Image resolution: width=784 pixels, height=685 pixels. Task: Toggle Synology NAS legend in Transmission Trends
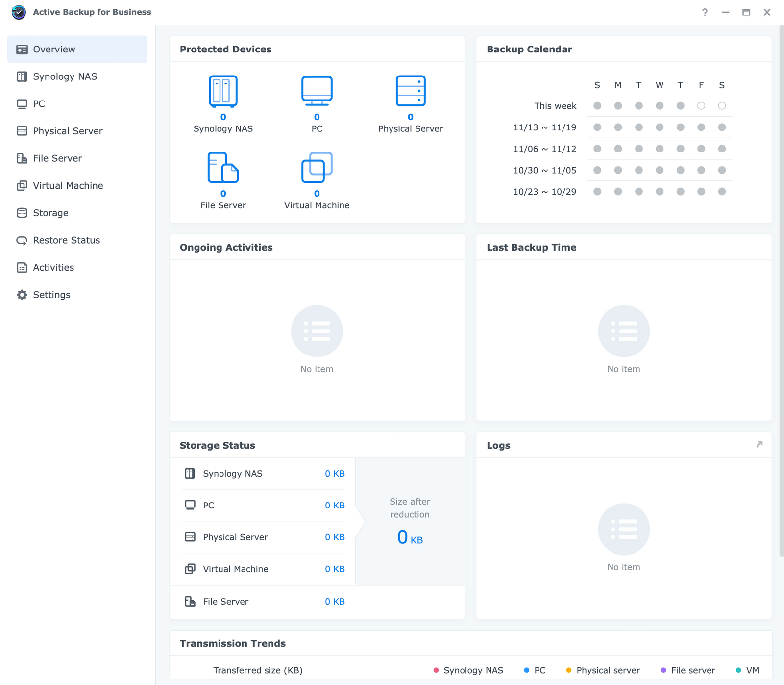468,670
